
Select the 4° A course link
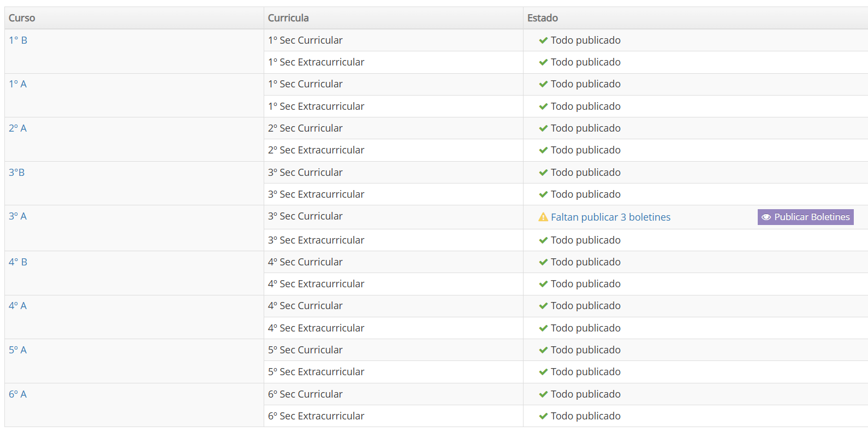click(x=17, y=305)
